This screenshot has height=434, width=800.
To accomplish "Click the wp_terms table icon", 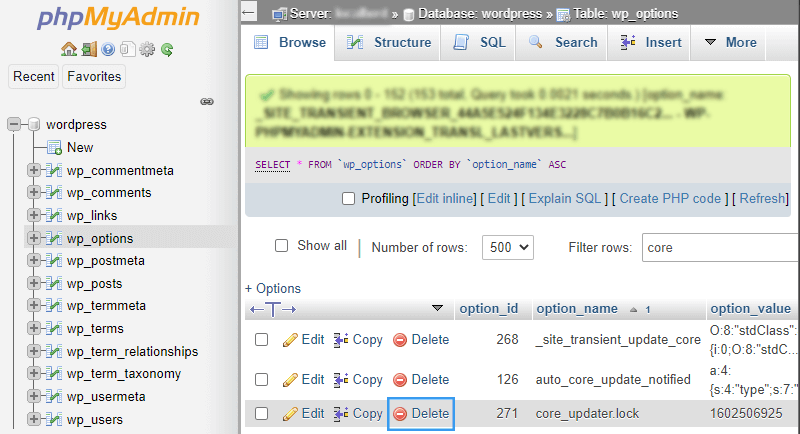I will [54, 328].
